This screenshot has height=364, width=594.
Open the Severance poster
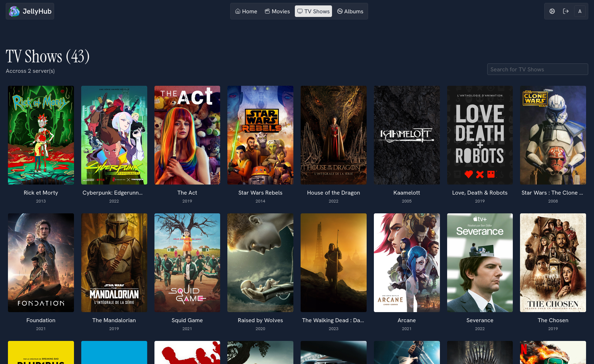[x=480, y=263]
